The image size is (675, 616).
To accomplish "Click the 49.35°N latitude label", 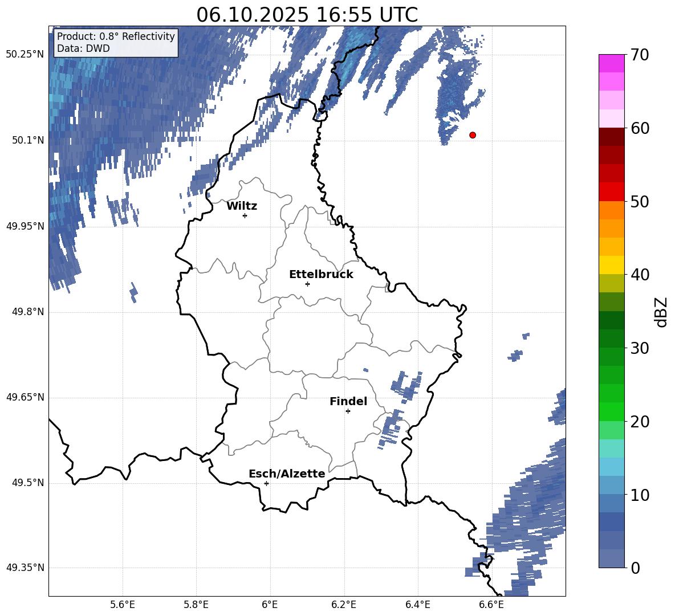I will pos(25,568).
